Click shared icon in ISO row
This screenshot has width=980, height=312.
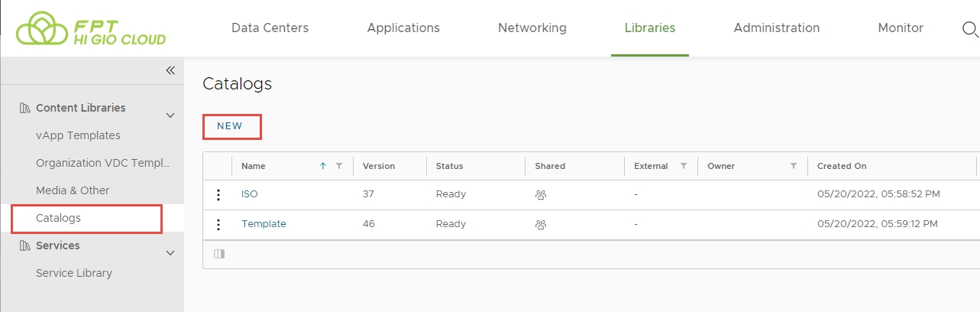(541, 195)
